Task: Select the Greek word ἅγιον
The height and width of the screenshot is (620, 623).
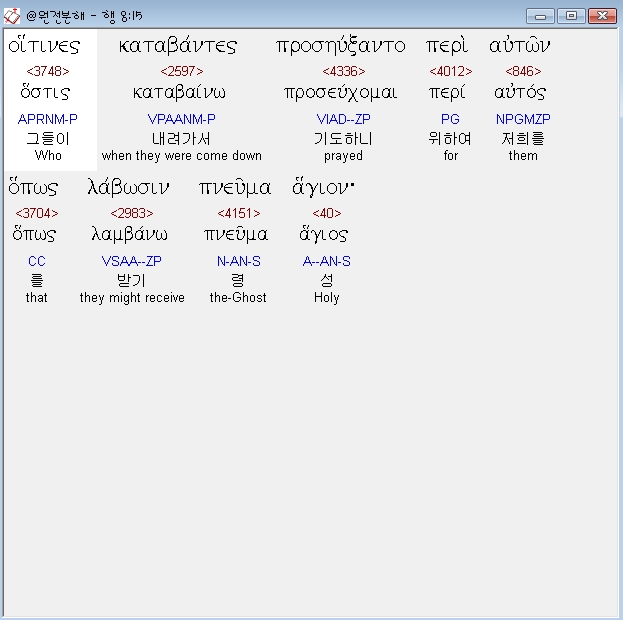Action: [323, 187]
